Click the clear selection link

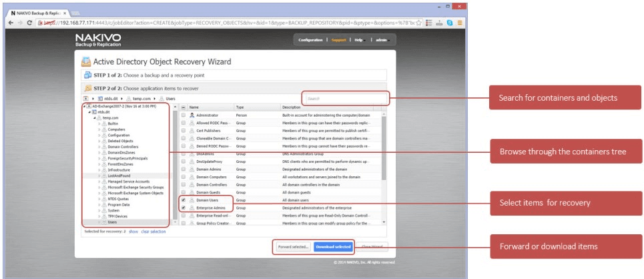[153, 232]
